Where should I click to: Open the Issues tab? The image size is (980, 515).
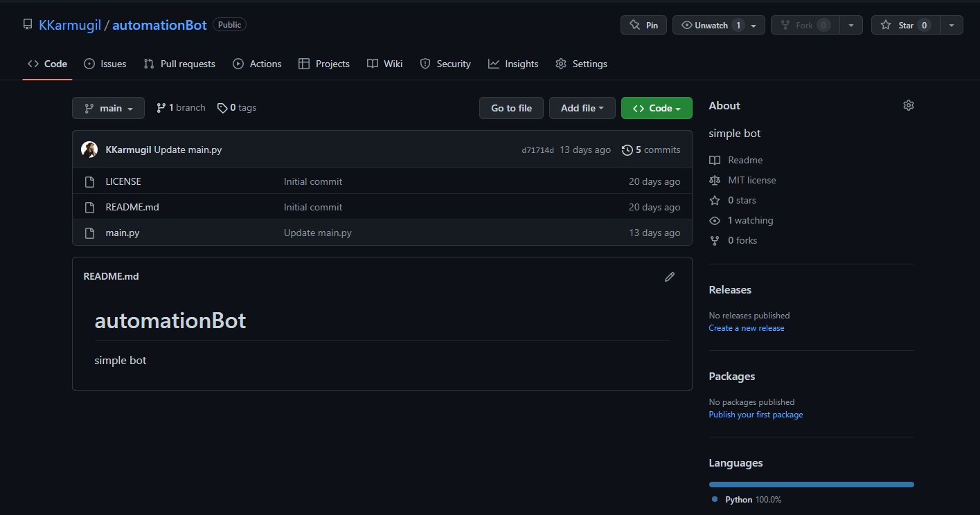pos(105,64)
